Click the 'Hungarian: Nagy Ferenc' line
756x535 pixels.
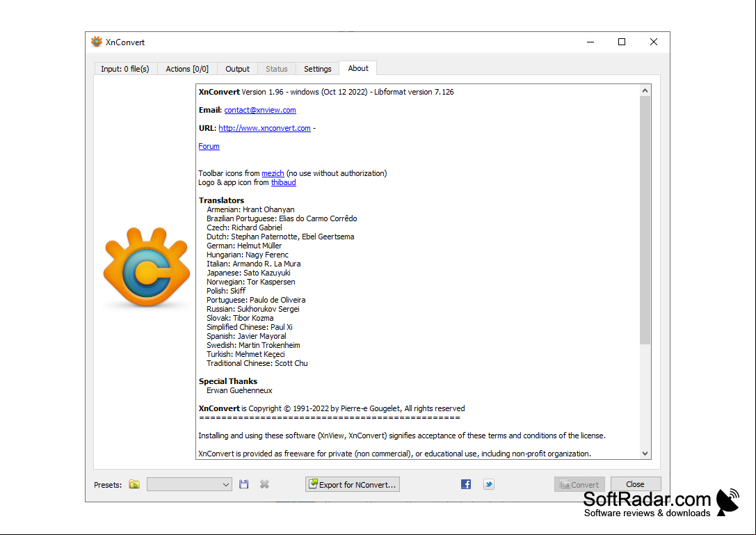pos(248,255)
